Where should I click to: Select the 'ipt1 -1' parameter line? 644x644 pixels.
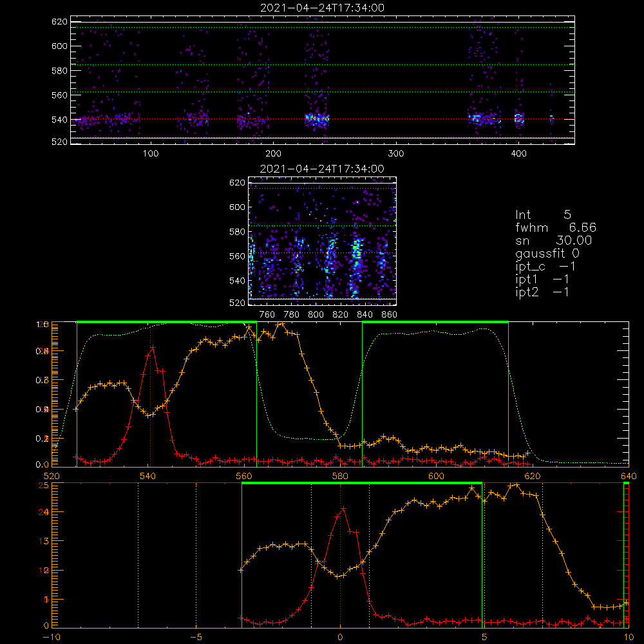[542, 279]
